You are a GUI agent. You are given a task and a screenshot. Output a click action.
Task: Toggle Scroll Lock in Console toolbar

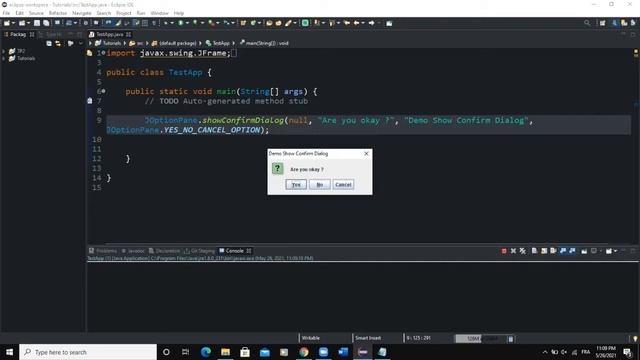(x=544, y=251)
